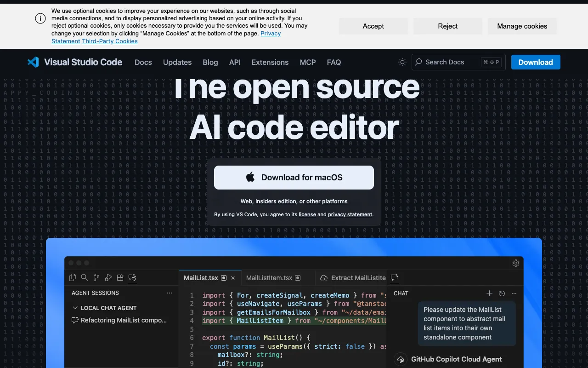Viewport: 588px width, 368px height.
Task: Open the Source Control view
Action: pos(96,277)
